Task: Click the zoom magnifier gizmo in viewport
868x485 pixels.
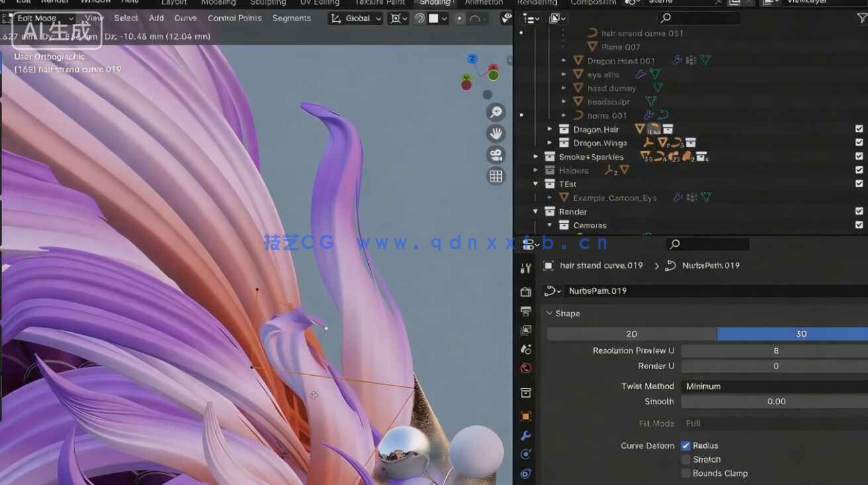Action: point(496,112)
